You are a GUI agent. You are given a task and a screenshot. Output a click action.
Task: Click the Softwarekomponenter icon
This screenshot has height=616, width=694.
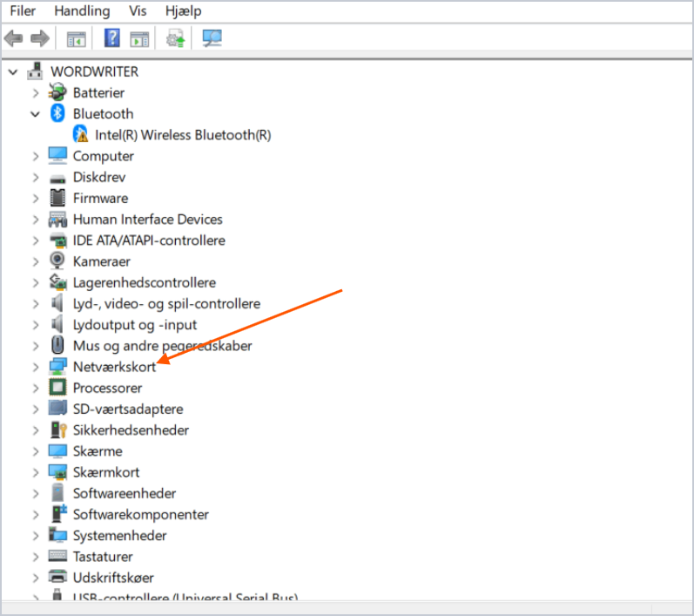click(x=58, y=514)
